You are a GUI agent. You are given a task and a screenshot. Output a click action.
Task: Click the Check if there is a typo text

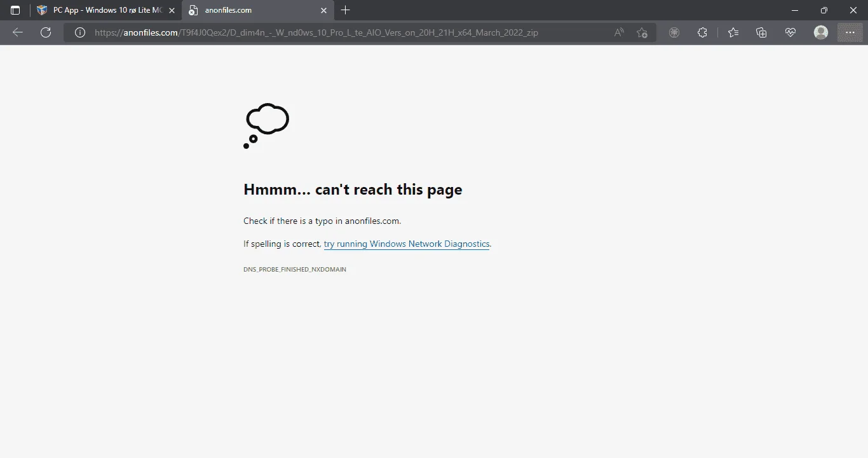(x=322, y=221)
